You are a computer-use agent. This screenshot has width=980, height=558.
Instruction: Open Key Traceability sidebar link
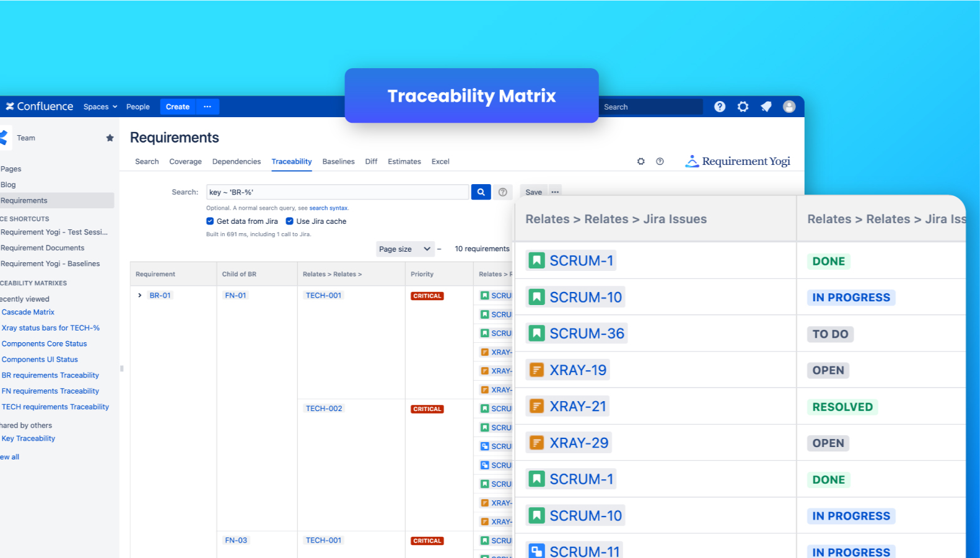pos(28,438)
